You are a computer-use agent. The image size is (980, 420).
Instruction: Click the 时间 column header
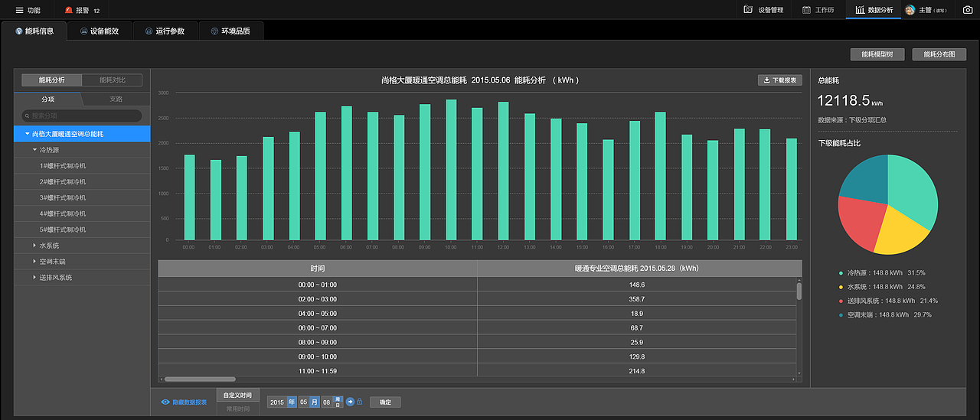coord(317,269)
